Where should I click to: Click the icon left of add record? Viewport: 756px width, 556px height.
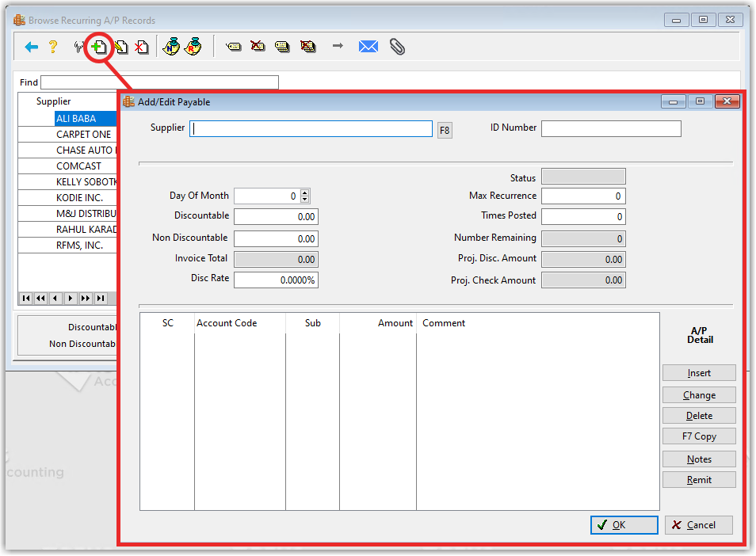coord(78,47)
